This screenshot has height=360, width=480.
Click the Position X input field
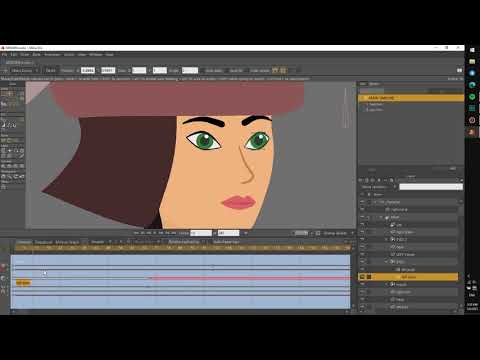point(88,70)
